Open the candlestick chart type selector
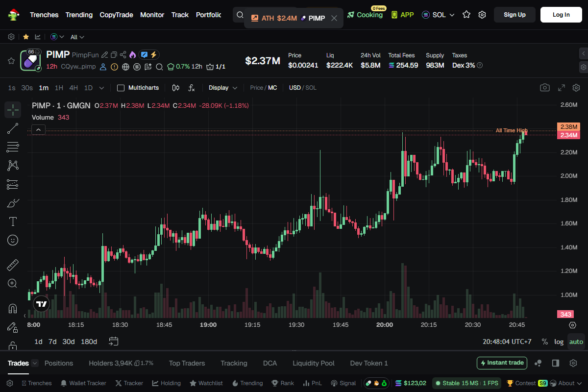 click(176, 88)
